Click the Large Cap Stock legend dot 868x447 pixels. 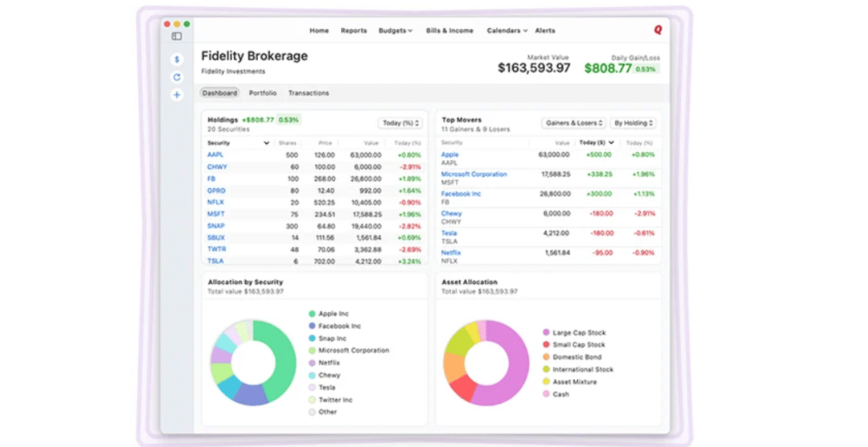tap(546, 333)
